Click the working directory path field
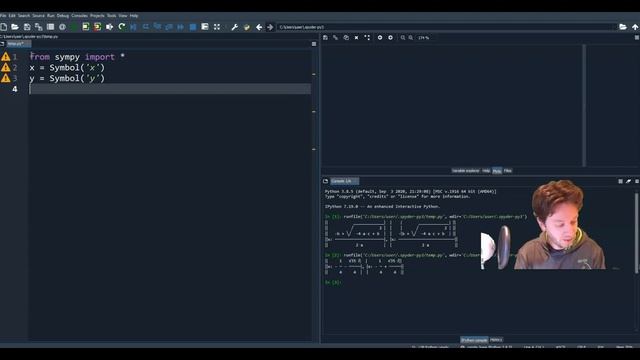The height and width of the screenshot is (360, 640). (446, 27)
